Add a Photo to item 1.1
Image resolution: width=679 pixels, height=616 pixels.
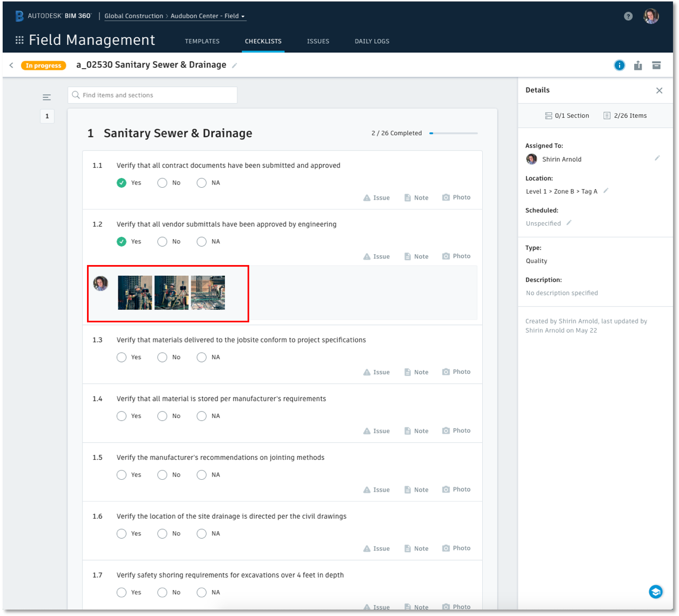[x=456, y=197]
